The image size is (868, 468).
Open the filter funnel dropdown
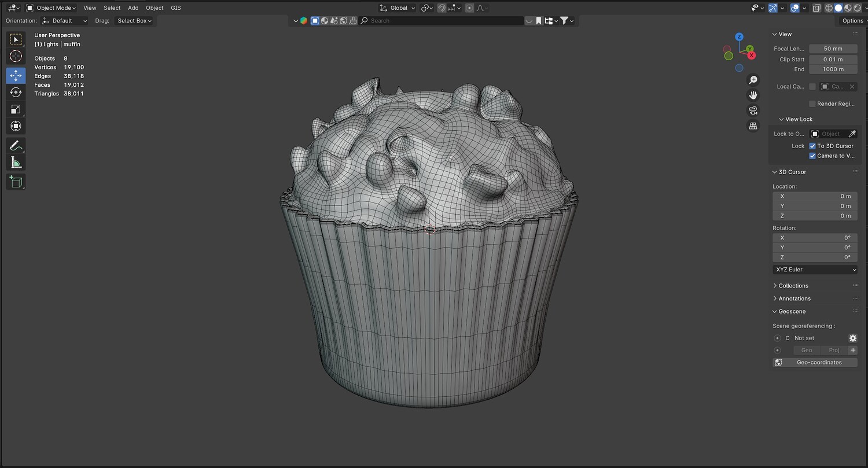567,21
